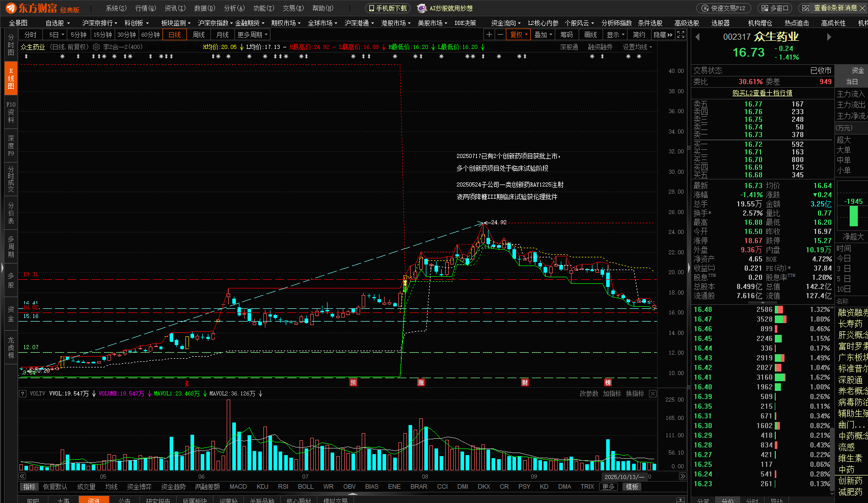Open the 行情(Q) menu
This screenshot has width=868, height=503.
146,8
